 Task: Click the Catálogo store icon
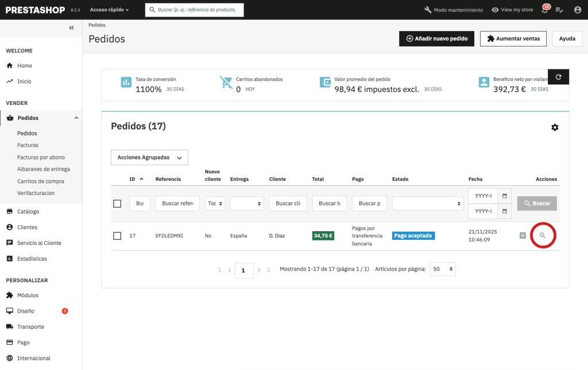(10, 212)
